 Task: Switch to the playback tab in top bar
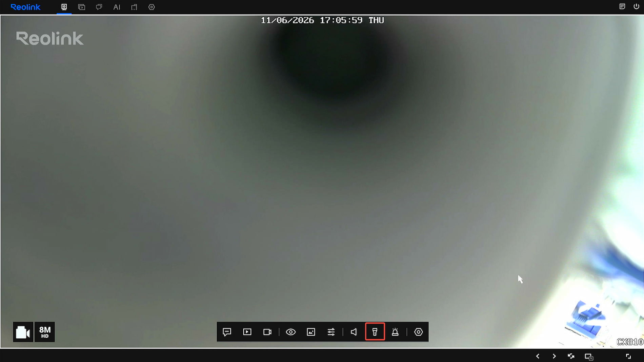(x=82, y=7)
